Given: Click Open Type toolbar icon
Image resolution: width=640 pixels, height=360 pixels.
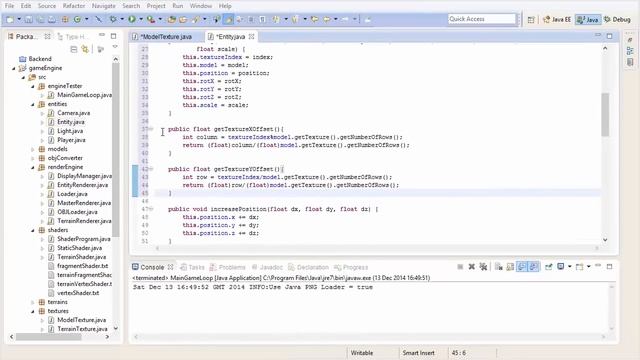Looking at the screenshot, I should [172, 19].
